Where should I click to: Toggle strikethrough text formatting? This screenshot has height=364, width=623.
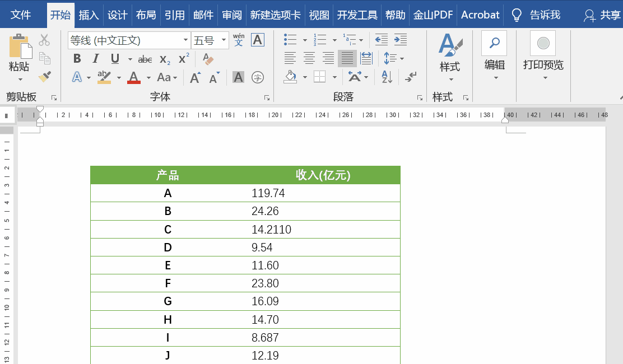tap(145, 59)
